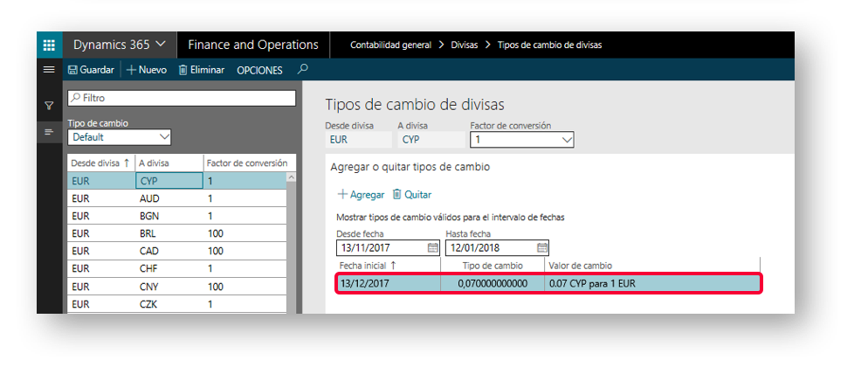
Task: Open calendar picker for Hasta fecha
Action: (542, 247)
